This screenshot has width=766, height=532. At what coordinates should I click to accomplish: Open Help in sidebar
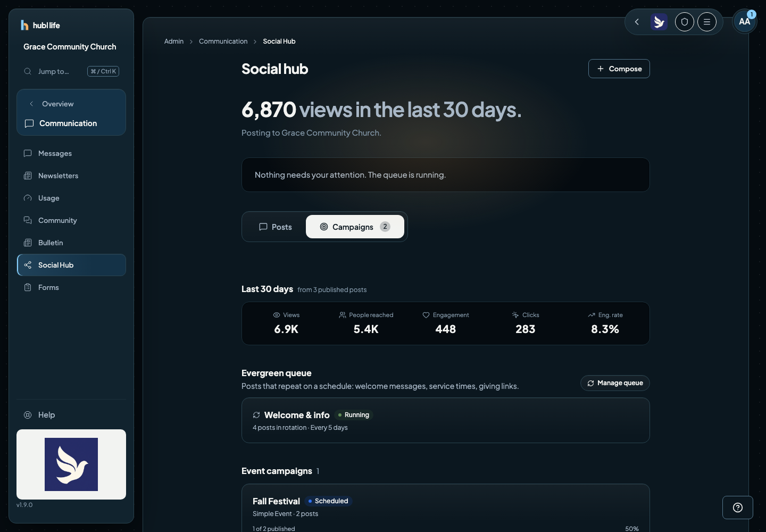(x=71, y=415)
